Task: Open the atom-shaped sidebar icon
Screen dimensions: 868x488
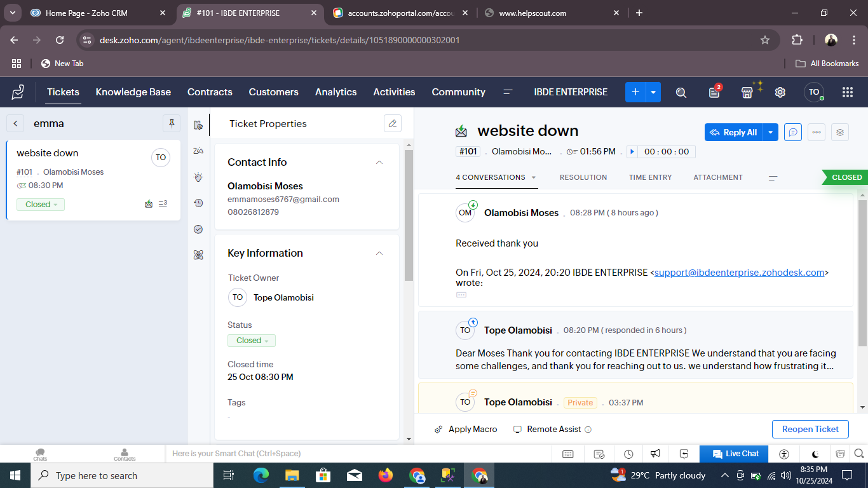Action: coord(198,255)
